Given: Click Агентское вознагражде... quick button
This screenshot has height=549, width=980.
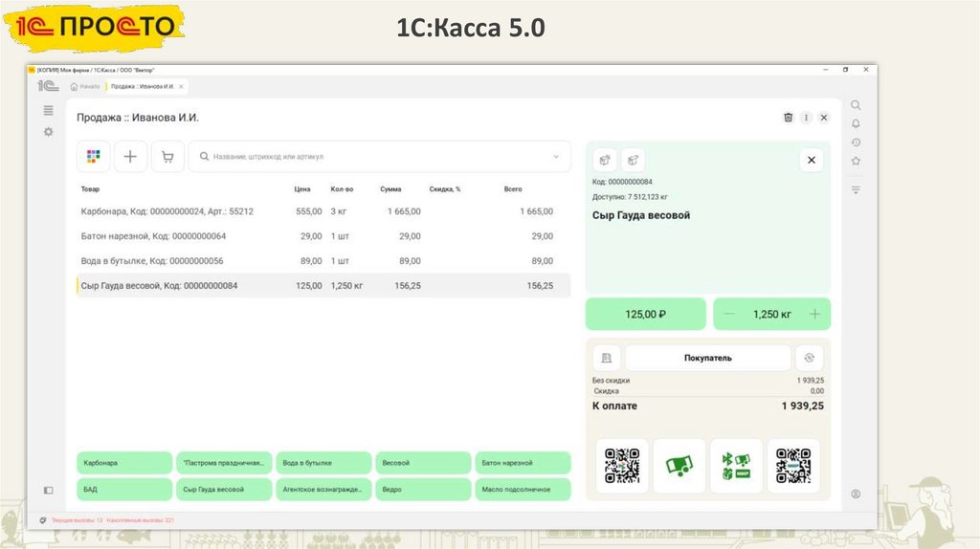Looking at the screenshot, I should (x=323, y=489).
